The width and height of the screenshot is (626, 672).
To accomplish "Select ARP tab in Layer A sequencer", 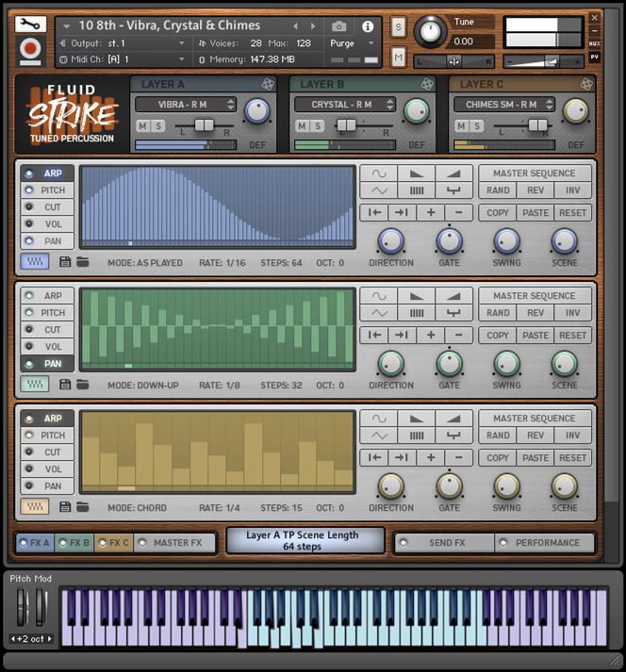I will pos(47,173).
